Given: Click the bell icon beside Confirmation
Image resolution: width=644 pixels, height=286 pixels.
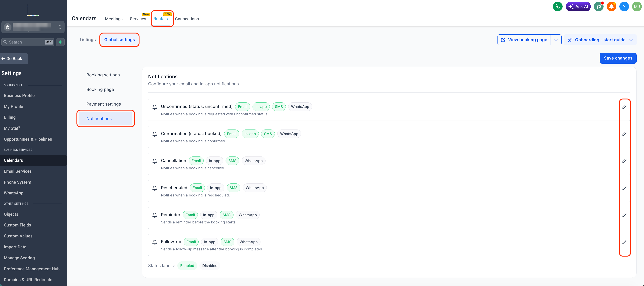Looking at the screenshot, I should coord(154,134).
